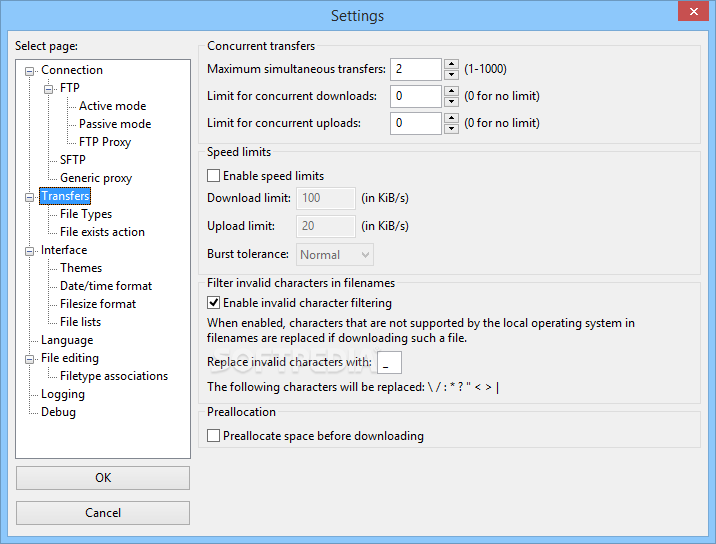The image size is (716, 544).
Task: Decrease maximum simultaneous transfers value
Action: [x=451, y=74]
